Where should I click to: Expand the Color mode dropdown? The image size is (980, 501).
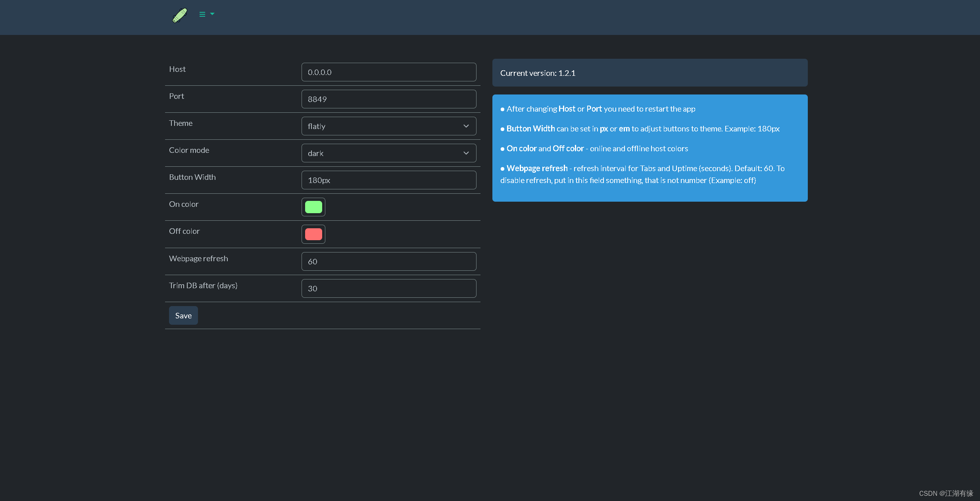[x=381, y=153]
